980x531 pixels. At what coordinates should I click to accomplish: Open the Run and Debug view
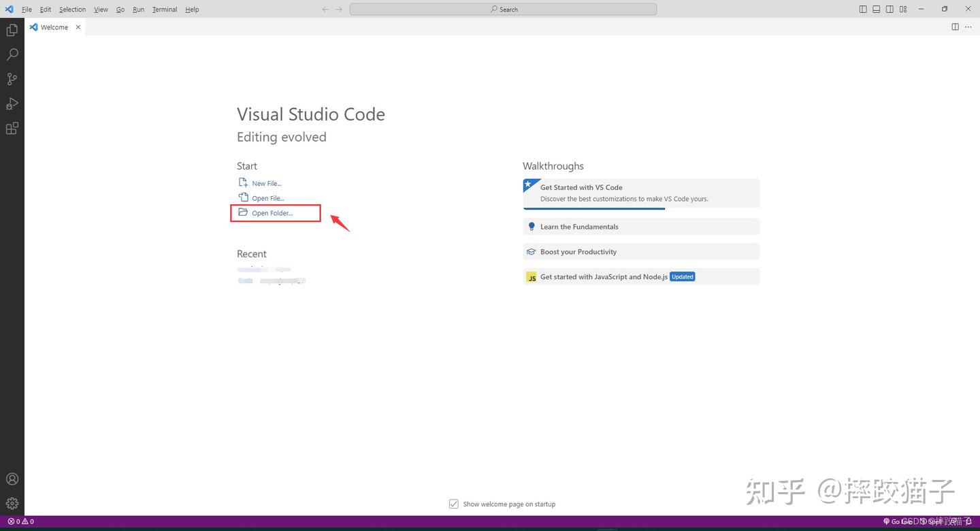tap(12, 103)
